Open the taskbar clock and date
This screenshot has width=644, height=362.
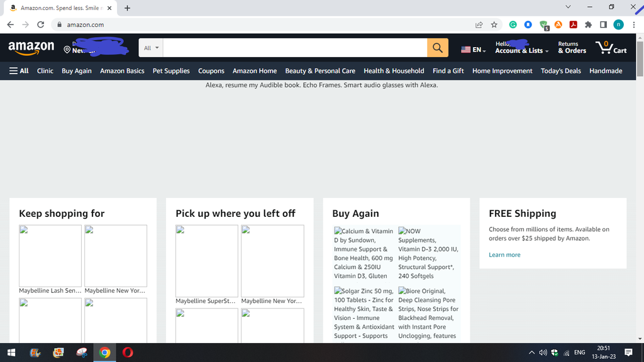click(604, 353)
